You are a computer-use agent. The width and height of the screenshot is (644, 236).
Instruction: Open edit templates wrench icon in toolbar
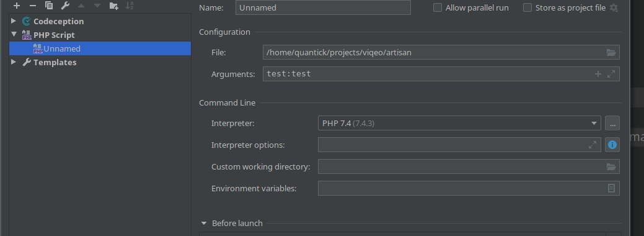tap(65, 6)
